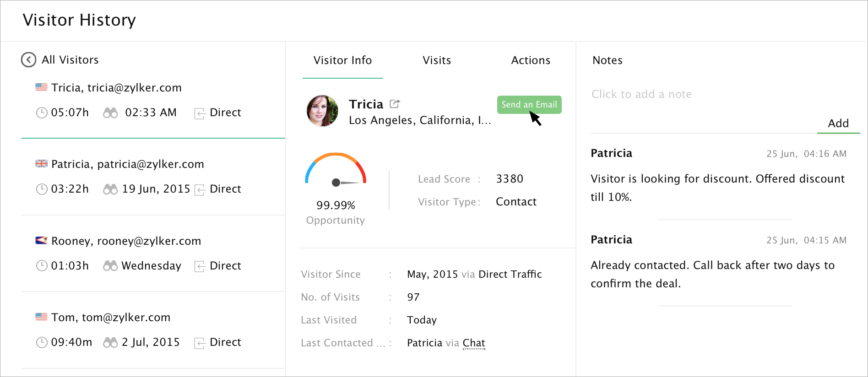Switch to the Visits tab
Viewport: 868px width, 377px height.
(437, 60)
